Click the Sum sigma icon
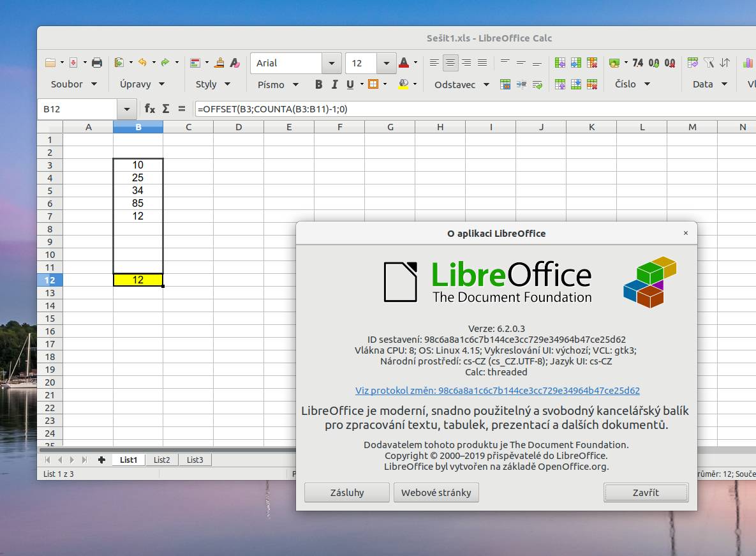 click(166, 109)
